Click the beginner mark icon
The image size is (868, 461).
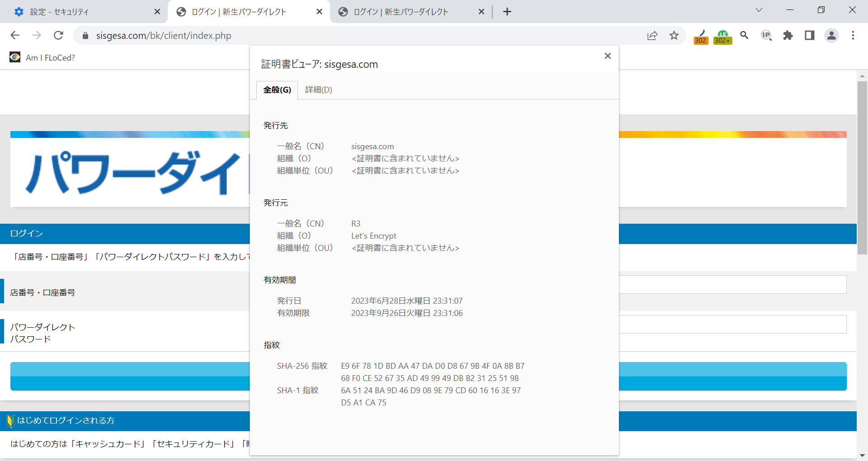coord(11,421)
